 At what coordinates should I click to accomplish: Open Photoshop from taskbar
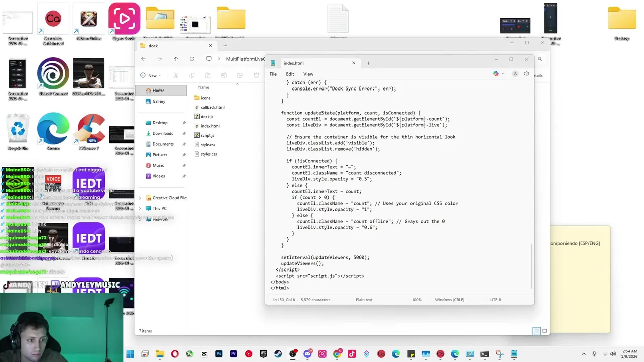(219, 354)
